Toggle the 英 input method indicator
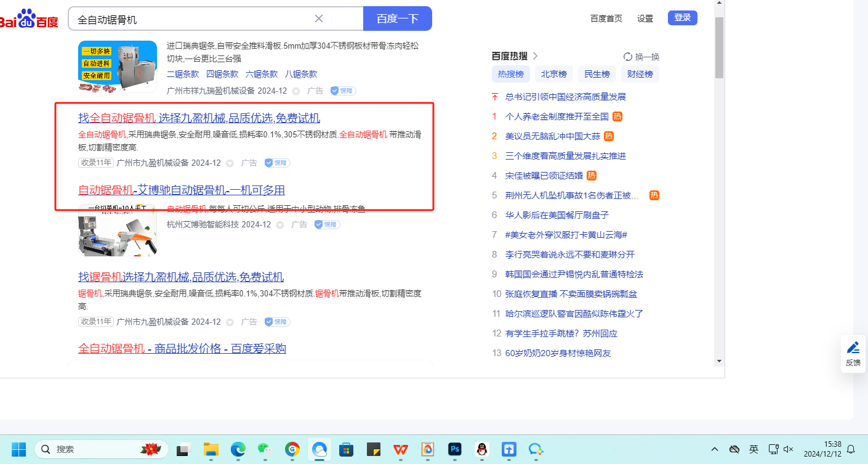This screenshot has height=464, width=868. point(753,449)
